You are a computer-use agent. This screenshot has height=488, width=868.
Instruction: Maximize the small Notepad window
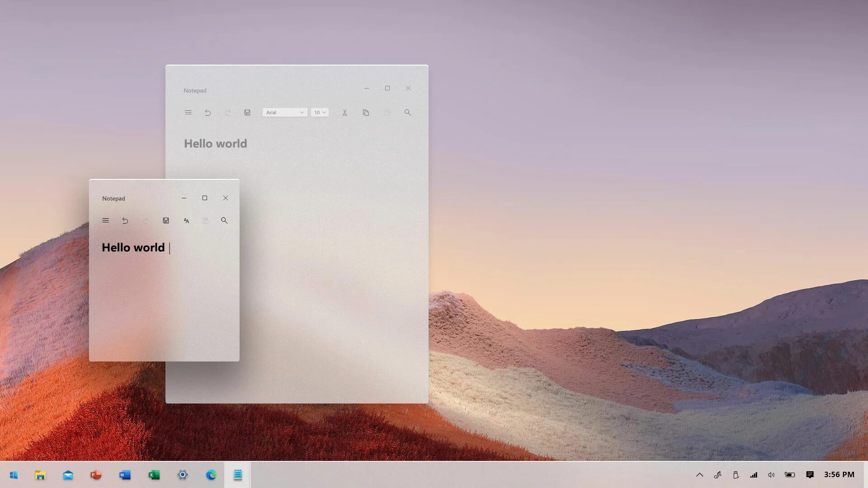[x=205, y=198]
